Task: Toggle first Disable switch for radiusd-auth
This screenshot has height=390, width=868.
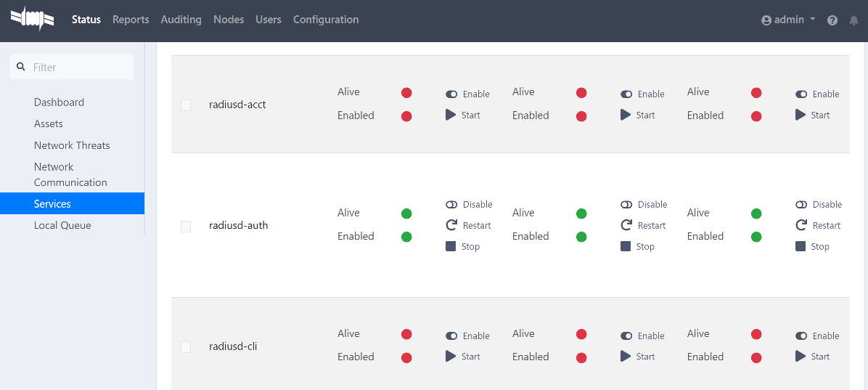Action: point(451,205)
